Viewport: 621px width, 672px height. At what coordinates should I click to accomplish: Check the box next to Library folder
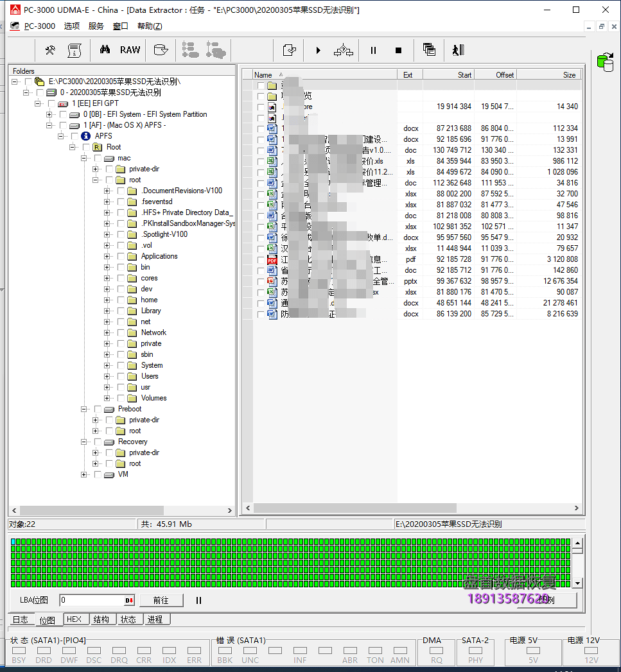[121, 311]
